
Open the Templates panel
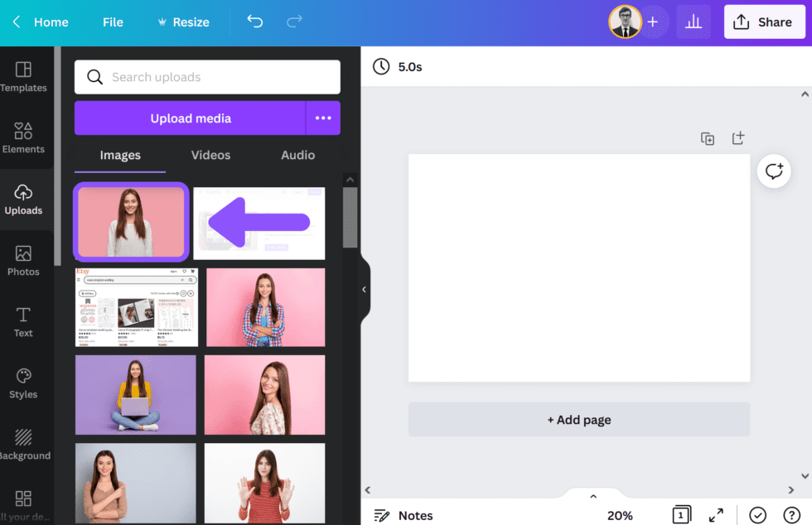[25, 75]
